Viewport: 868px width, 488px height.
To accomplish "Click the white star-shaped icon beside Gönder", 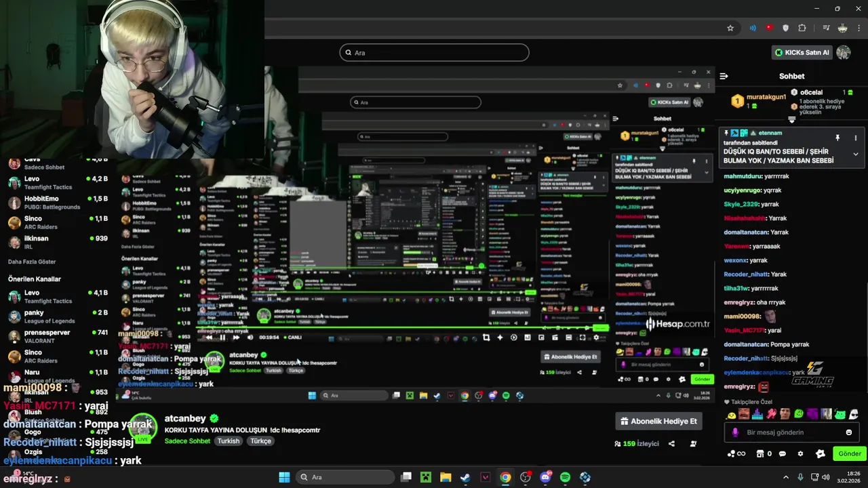I will point(821,453).
